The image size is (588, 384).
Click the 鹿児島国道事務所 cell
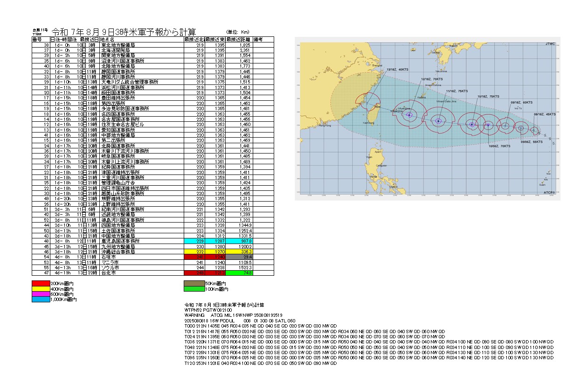(x=142, y=241)
